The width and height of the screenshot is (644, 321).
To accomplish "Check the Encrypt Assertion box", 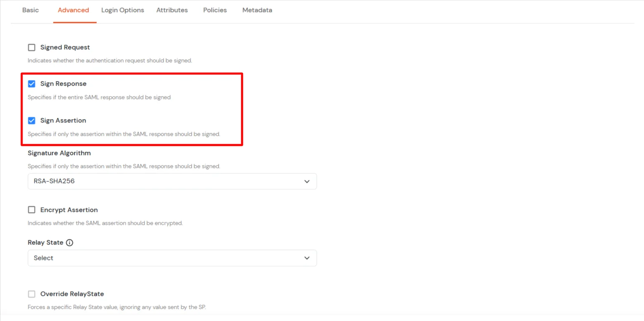I will (x=31, y=209).
